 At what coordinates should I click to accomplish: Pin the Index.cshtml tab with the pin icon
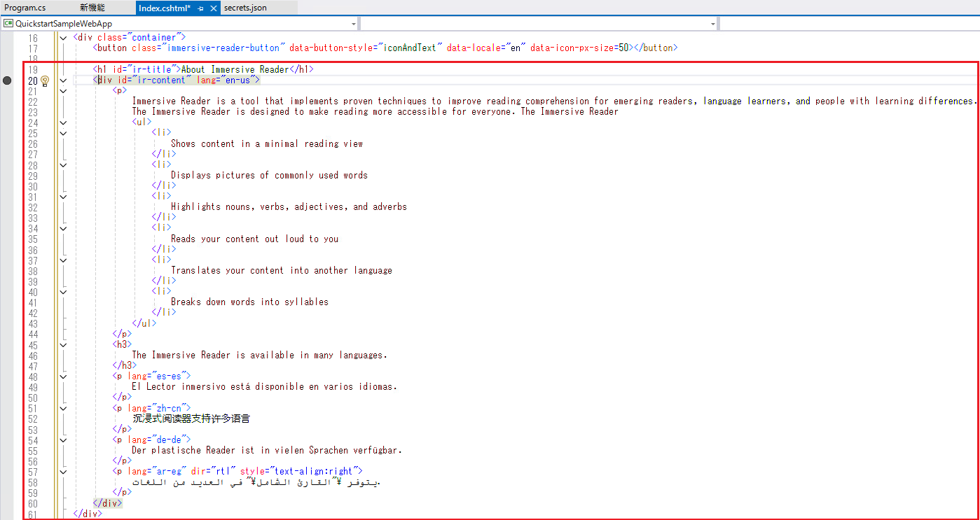[200, 8]
